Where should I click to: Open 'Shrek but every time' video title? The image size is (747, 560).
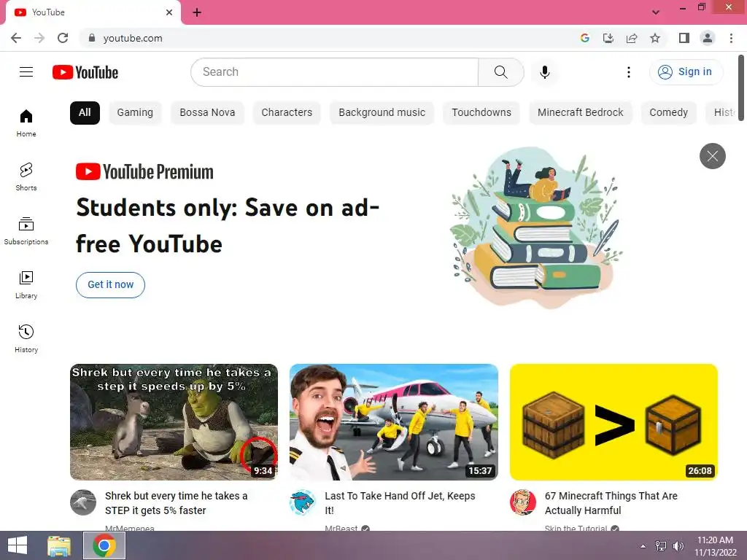(x=177, y=503)
